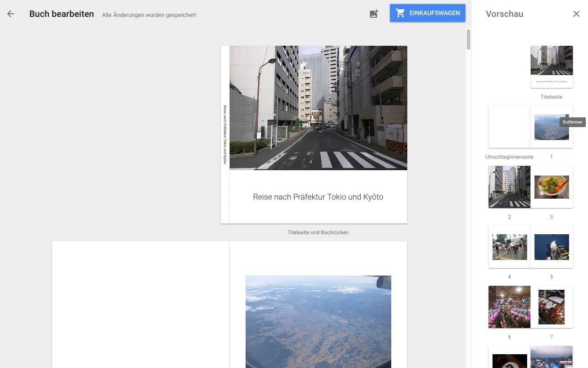Click the Umschlaginnenseite label in preview
This screenshot has width=588, height=368.
[509, 157]
